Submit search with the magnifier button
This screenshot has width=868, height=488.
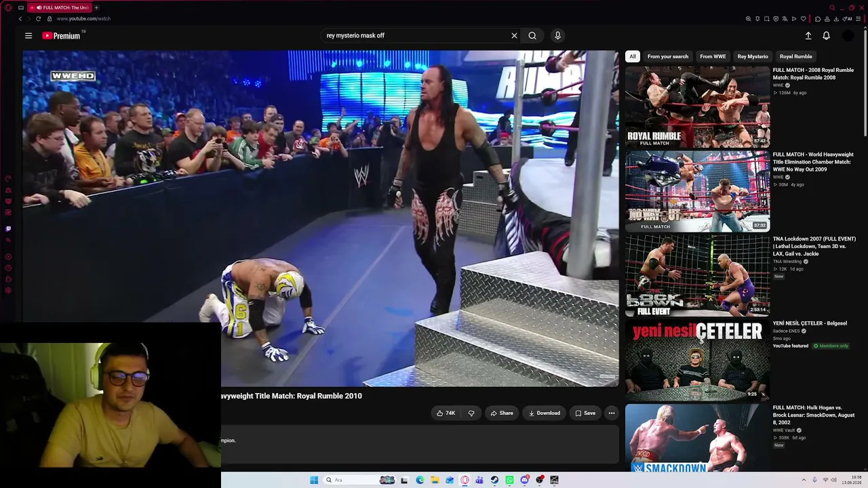532,36
